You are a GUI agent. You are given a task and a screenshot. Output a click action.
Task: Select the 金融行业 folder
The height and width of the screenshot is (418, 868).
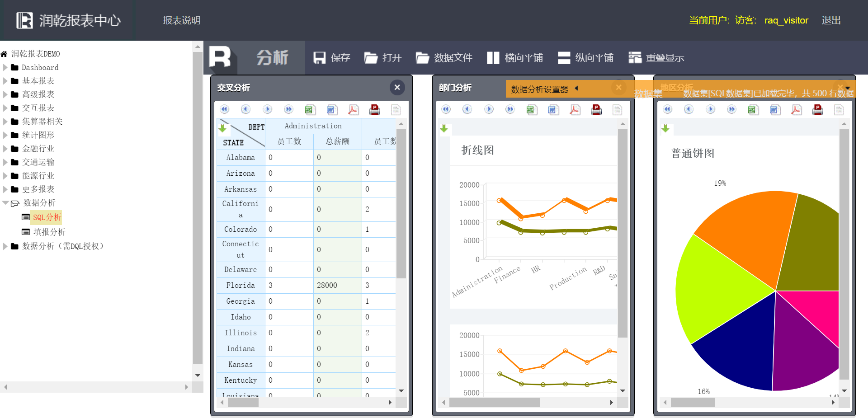pos(38,149)
